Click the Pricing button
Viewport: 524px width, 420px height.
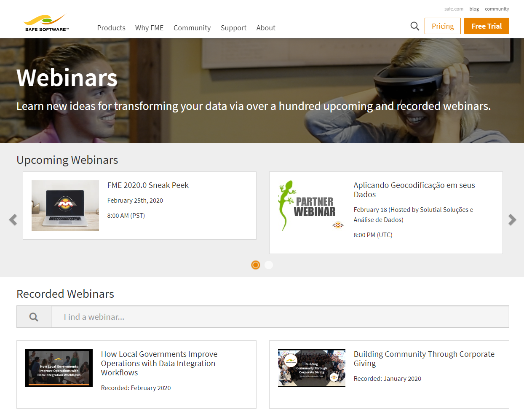443,26
